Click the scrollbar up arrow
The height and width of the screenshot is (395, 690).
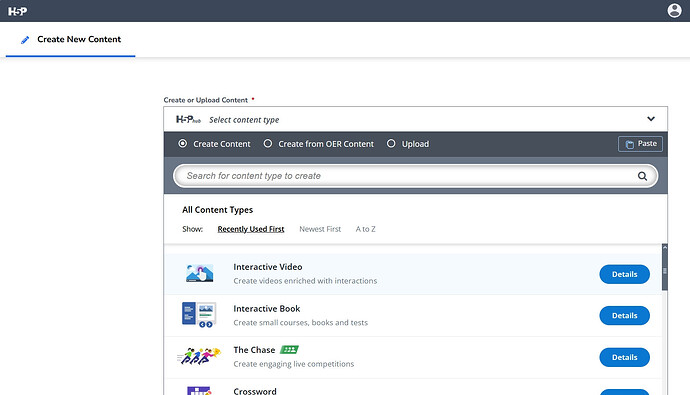click(664, 248)
